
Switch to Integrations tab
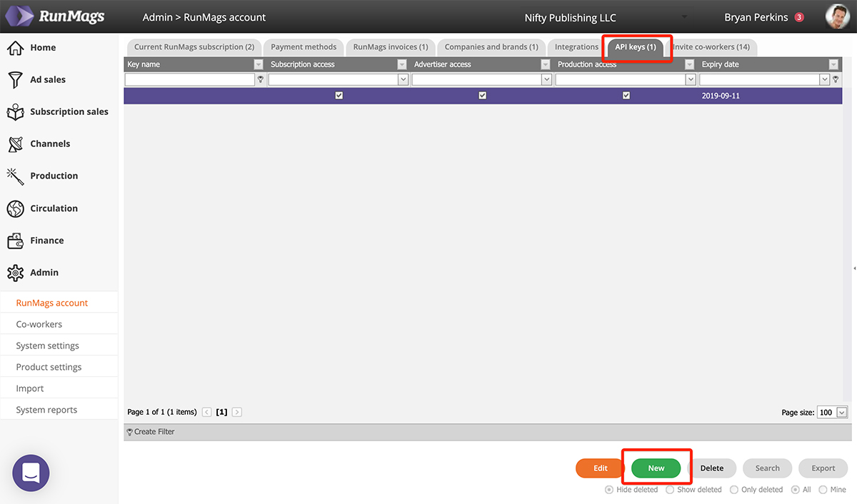coord(576,47)
